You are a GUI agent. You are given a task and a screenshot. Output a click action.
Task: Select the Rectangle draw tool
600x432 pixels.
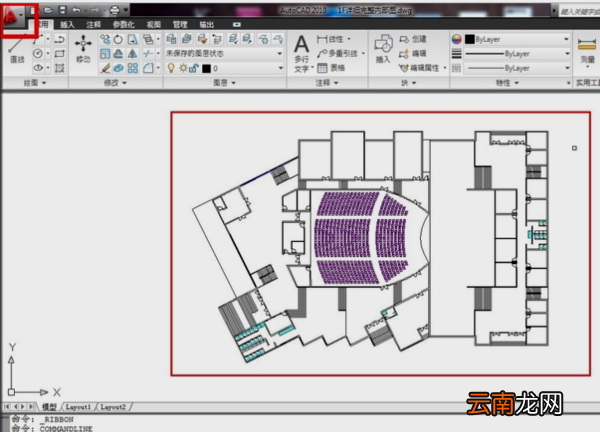point(59,54)
